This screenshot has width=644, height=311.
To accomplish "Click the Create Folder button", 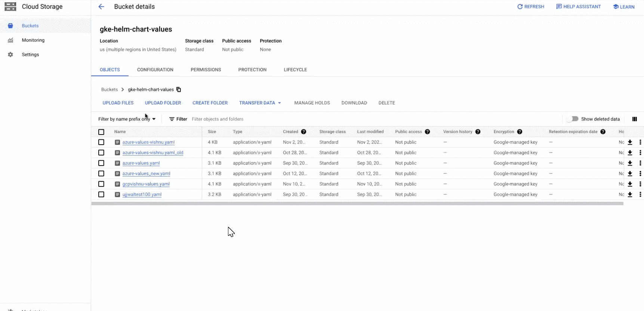I will [x=210, y=103].
